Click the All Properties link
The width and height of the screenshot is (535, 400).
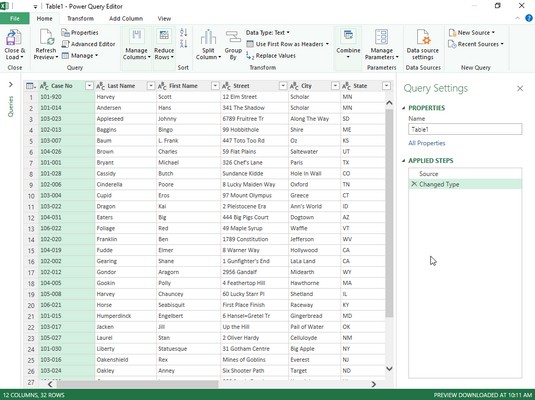tap(427, 143)
